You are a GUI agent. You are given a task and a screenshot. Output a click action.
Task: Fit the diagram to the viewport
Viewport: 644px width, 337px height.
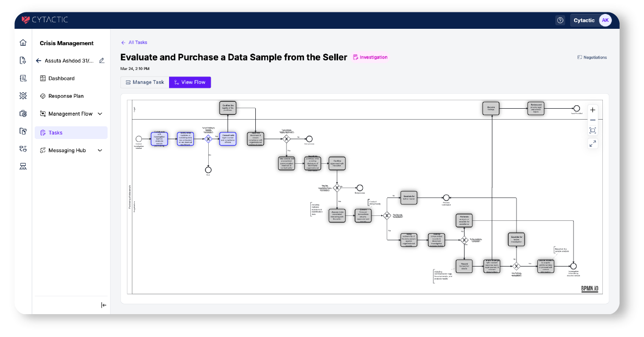point(592,131)
